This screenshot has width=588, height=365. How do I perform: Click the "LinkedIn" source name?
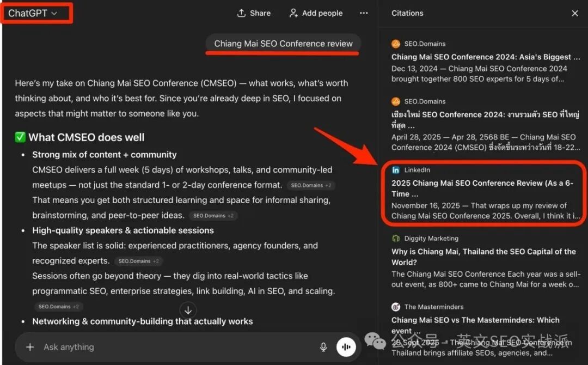pyautogui.click(x=417, y=170)
